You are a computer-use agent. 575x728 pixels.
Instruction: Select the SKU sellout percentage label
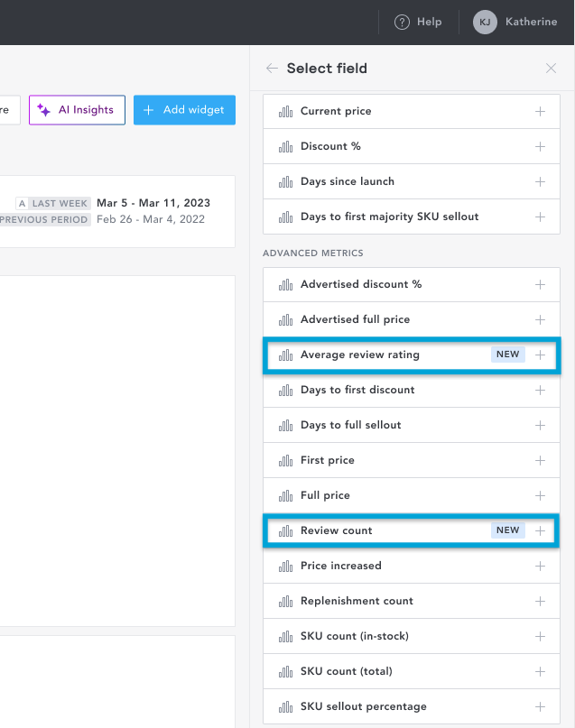pyautogui.click(x=363, y=706)
